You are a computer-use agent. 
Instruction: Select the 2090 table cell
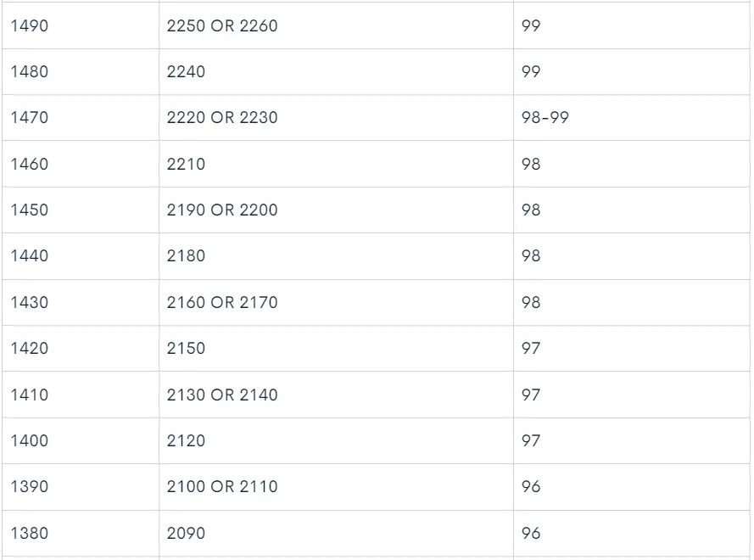[187, 533]
